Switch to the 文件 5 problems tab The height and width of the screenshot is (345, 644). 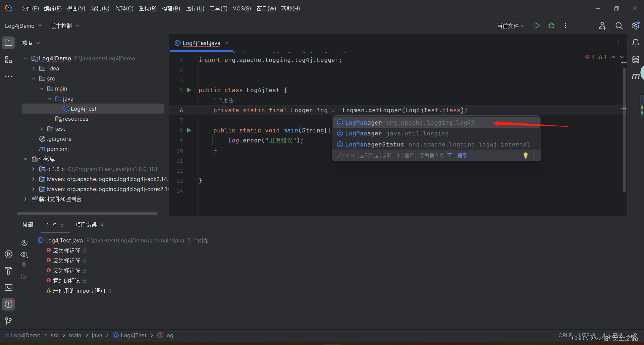click(55, 225)
